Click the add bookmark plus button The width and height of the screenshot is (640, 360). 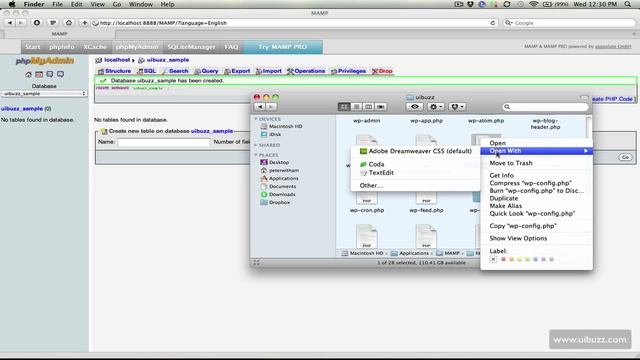coord(84,23)
